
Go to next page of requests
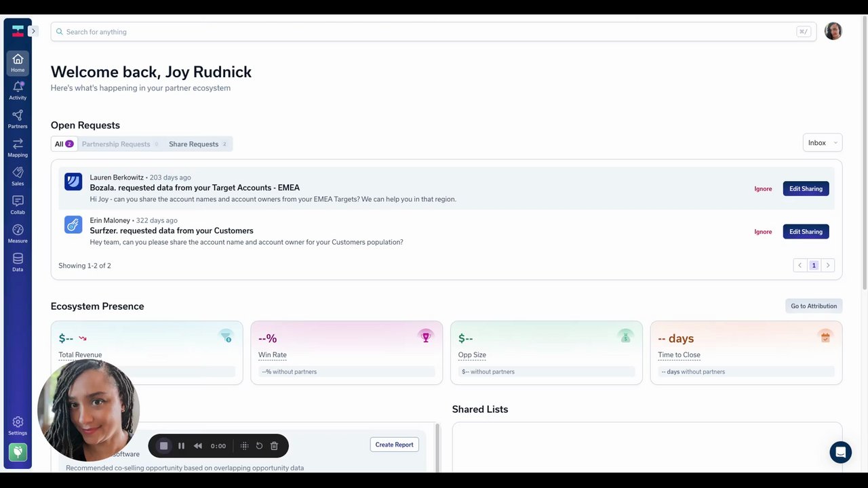click(828, 265)
